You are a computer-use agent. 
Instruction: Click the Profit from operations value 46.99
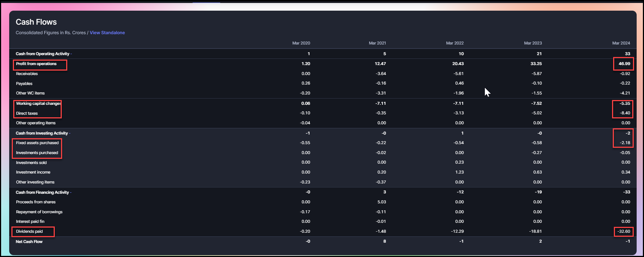624,64
